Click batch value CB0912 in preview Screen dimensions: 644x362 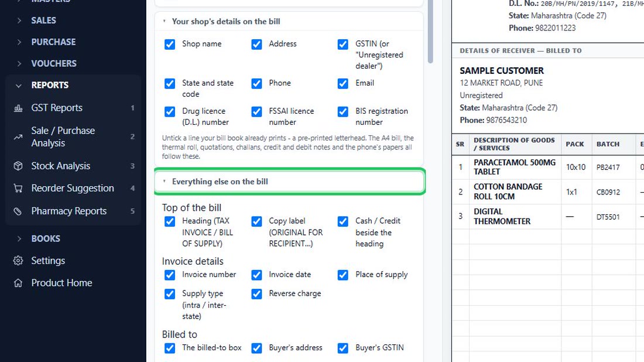point(608,192)
